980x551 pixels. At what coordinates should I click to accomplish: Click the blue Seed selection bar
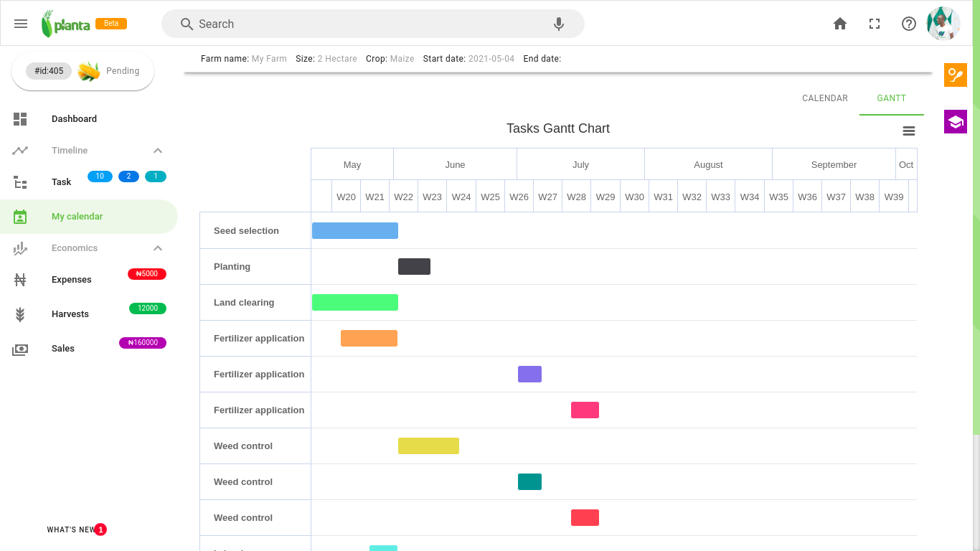coord(355,230)
